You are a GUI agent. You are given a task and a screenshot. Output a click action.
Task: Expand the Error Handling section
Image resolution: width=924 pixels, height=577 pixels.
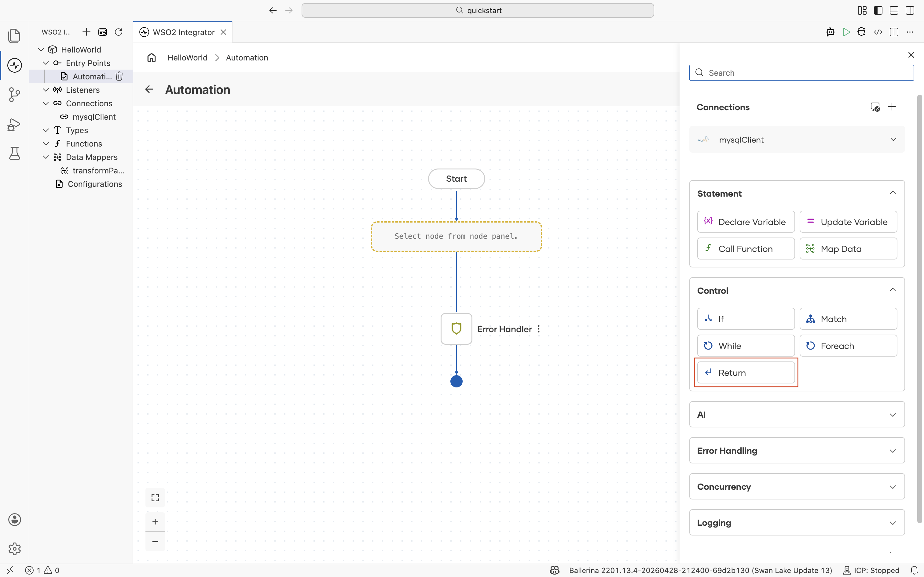click(x=797, y=451)
